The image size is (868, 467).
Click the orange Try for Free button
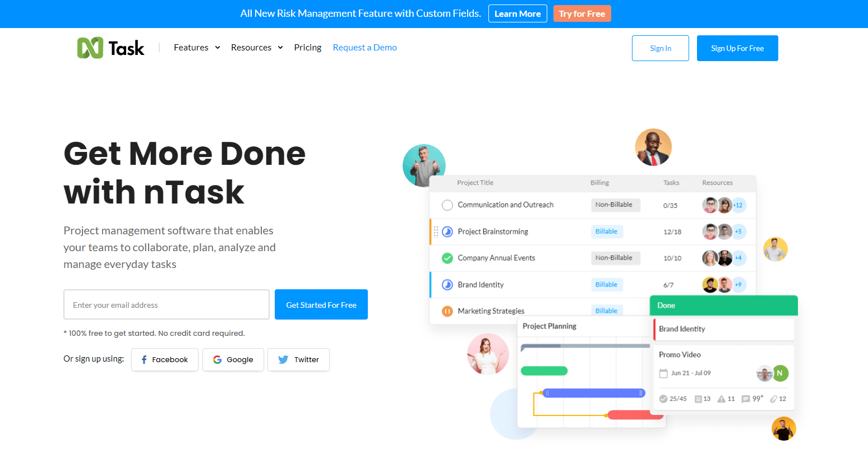click(x=582, y=13)
